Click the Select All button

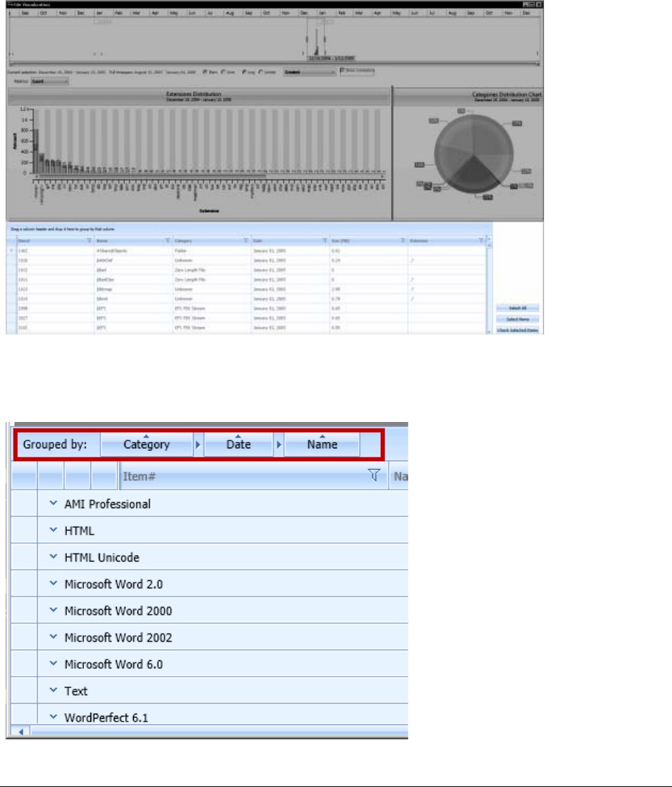[x=518, y=308]
